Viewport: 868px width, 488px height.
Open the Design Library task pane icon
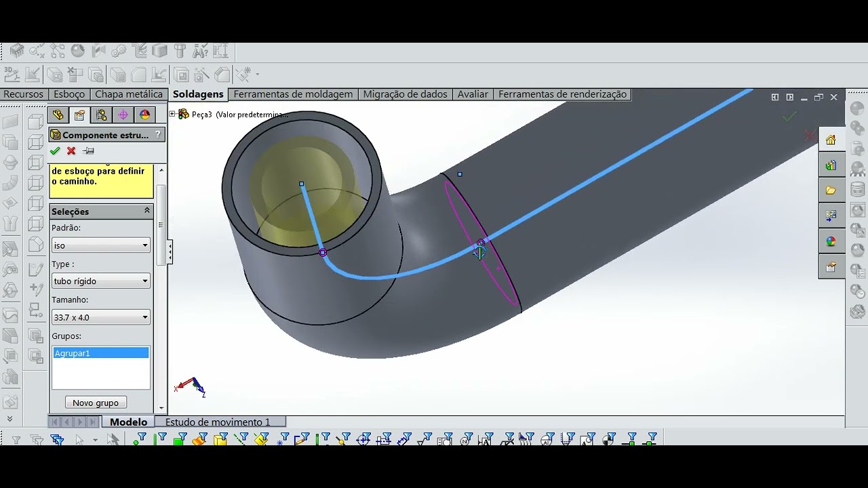click(831, 165)
